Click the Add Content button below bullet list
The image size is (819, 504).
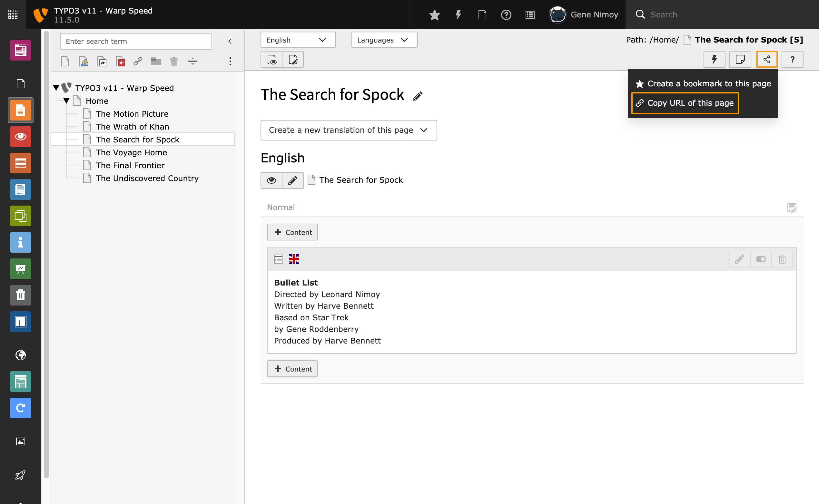point(292,368)
